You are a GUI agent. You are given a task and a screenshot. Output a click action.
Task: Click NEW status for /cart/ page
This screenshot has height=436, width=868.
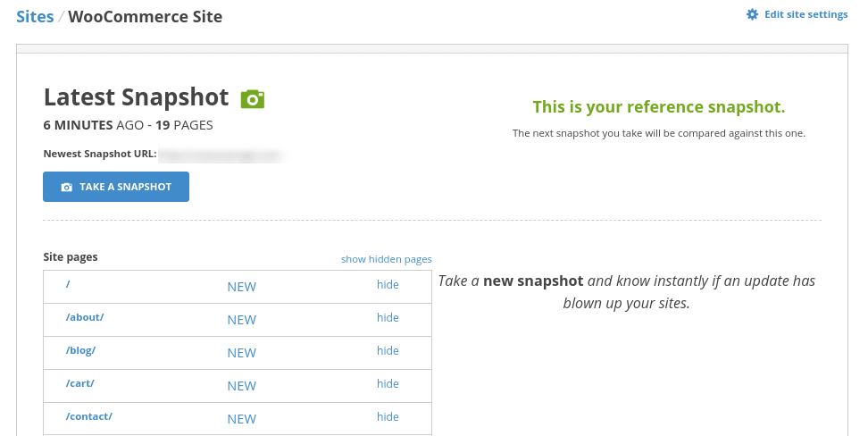[241, 386]
